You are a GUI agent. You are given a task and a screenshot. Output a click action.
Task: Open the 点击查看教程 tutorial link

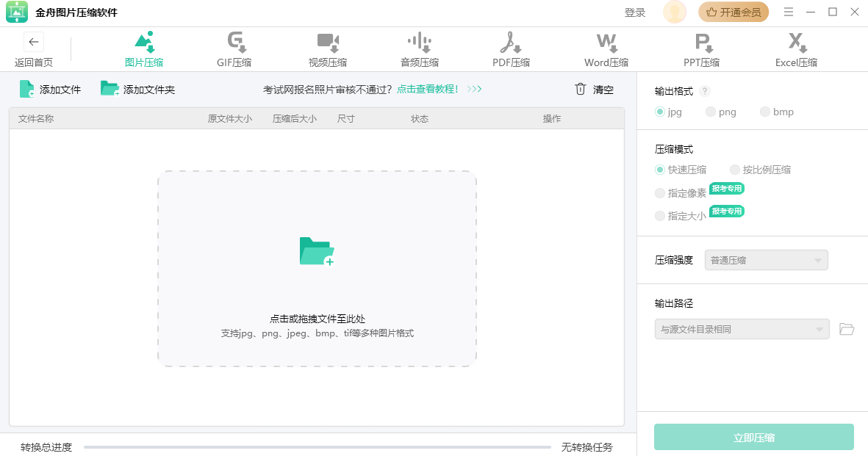428,90
